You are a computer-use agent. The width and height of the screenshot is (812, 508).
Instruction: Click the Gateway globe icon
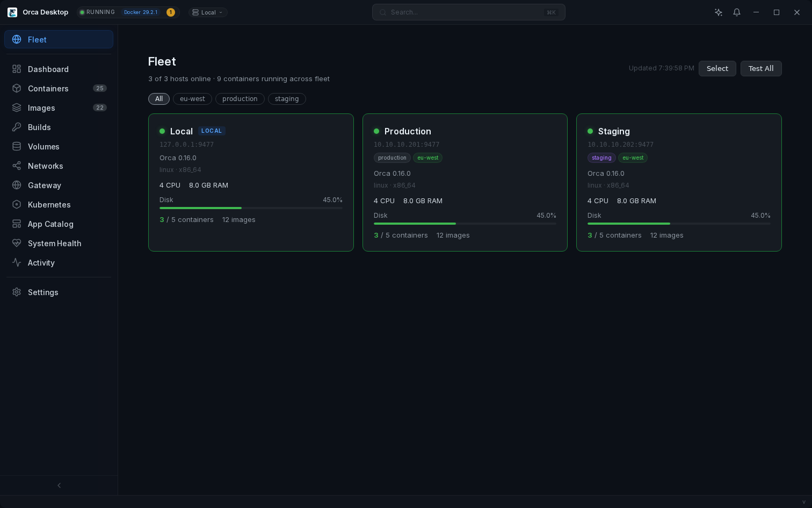tap(17, 185)
